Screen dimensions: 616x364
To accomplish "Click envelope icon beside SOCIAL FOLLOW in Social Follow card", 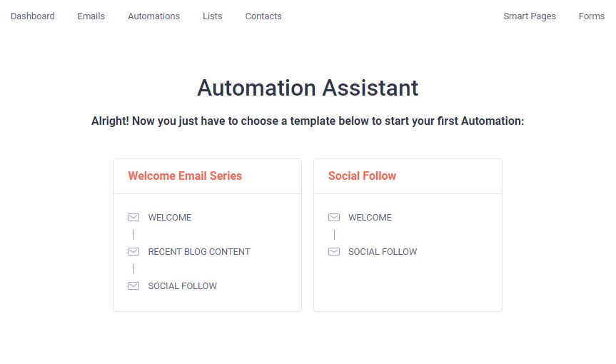I will point(334,251).
